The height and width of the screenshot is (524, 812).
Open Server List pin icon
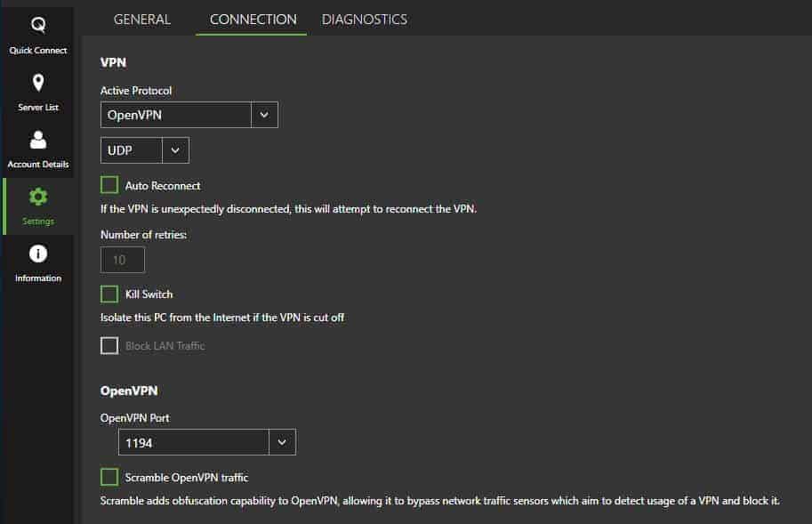click(x=38, y=83)
